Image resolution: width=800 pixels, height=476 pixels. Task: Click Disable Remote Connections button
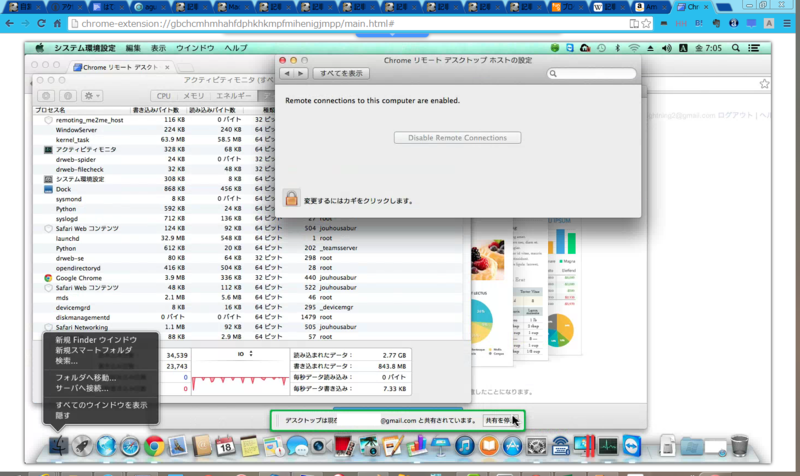click(457, 138)
